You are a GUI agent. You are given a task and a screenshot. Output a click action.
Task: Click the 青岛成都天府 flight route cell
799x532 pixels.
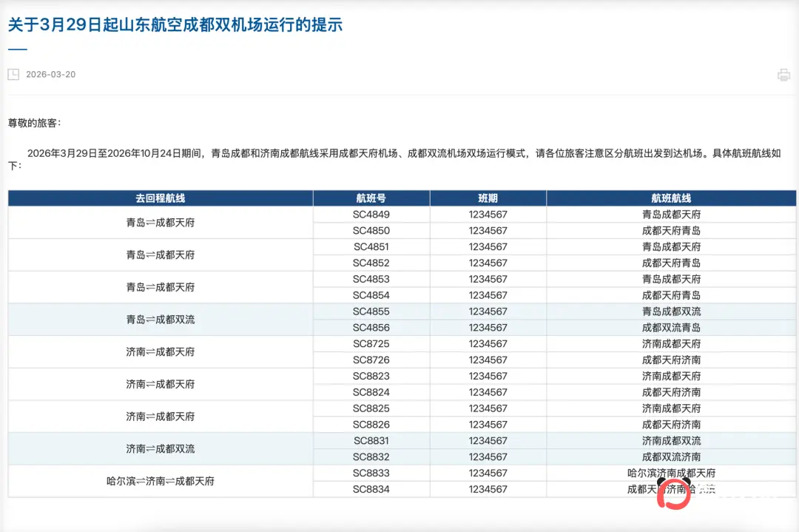[x=672, y=214]
